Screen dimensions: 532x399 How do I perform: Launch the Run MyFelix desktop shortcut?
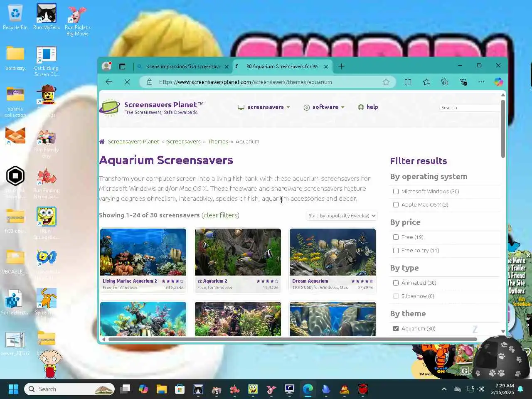tap(47, 17)
